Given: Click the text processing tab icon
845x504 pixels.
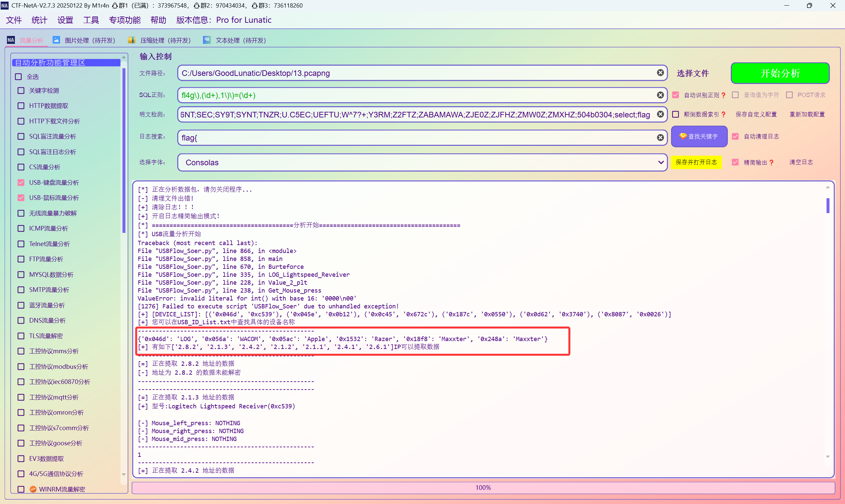Looking at the screenshot, I should coord(207,40).
